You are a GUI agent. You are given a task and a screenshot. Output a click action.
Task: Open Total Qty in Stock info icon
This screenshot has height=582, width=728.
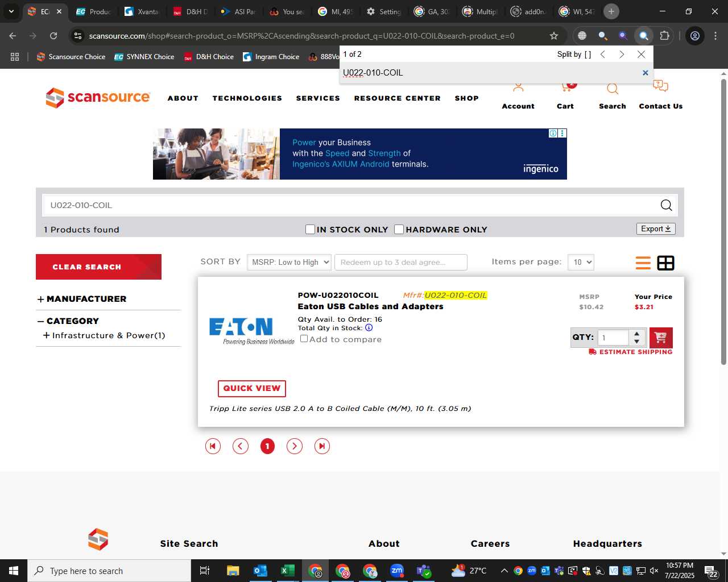369,328
